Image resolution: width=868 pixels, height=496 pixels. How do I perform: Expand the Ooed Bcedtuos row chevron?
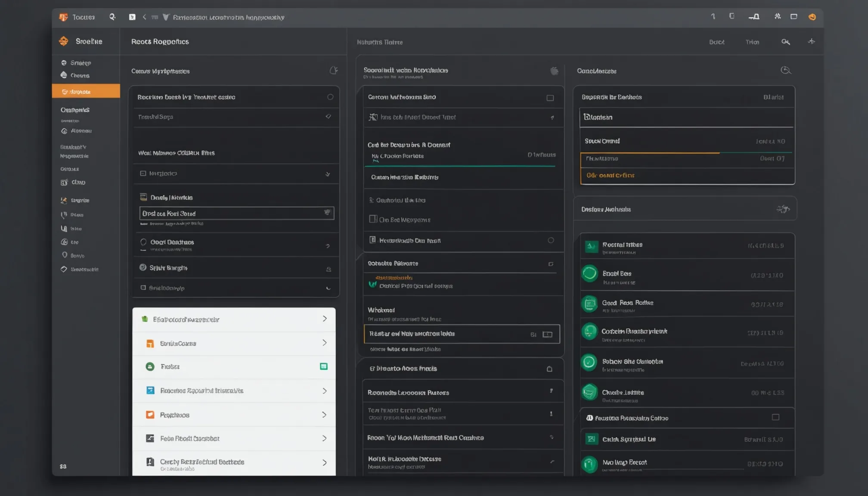click(x=328, y=246)
